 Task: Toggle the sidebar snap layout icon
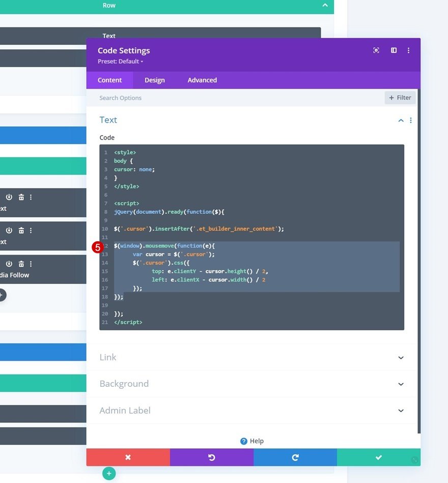point(394,50)
